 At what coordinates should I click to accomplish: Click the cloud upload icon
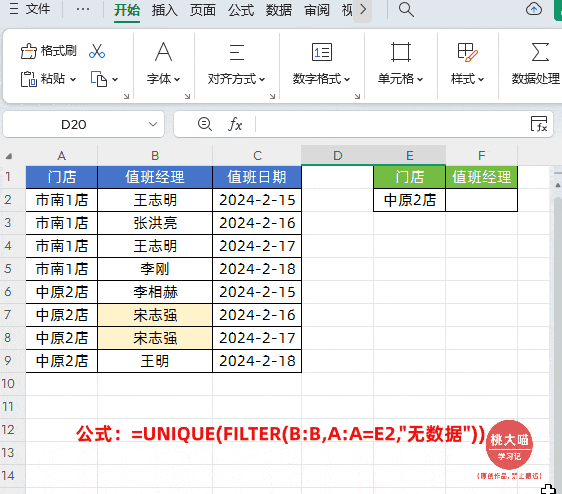[x=534, y=9]
